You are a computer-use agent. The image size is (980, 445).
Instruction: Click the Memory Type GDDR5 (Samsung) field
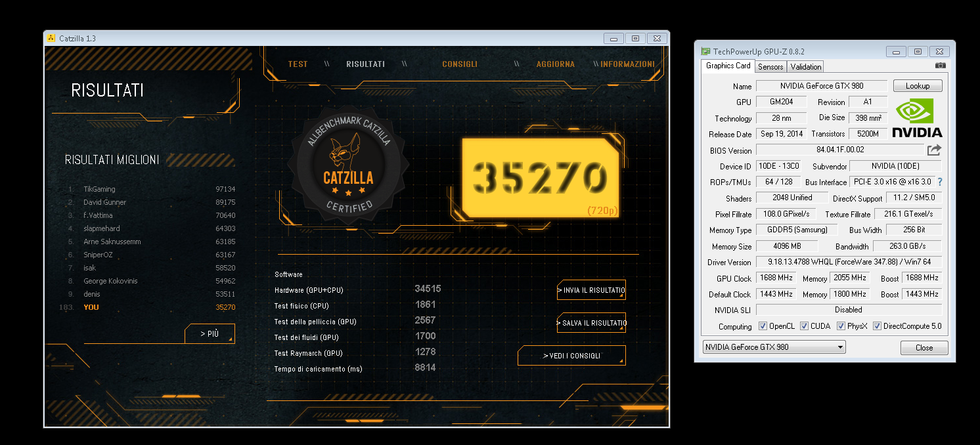pyautogui.click(x=797, y=230)
